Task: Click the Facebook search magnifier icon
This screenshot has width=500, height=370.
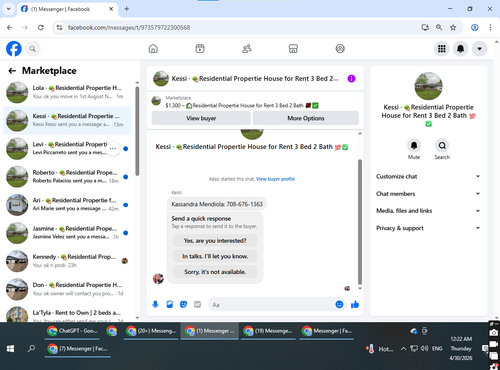Action: pos(32,49)
